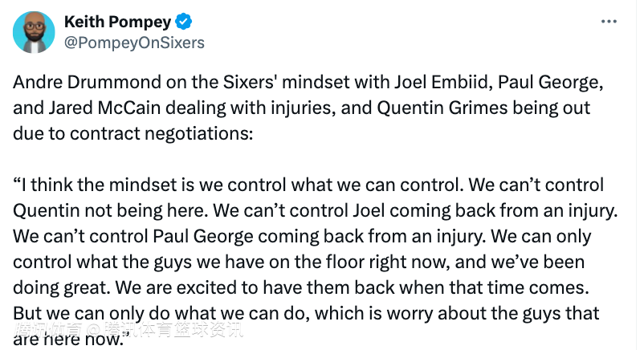This screenshot has width=644, height=350.
Task: Click the name "Jared McCain" in tweet
Action: point(104,108)
